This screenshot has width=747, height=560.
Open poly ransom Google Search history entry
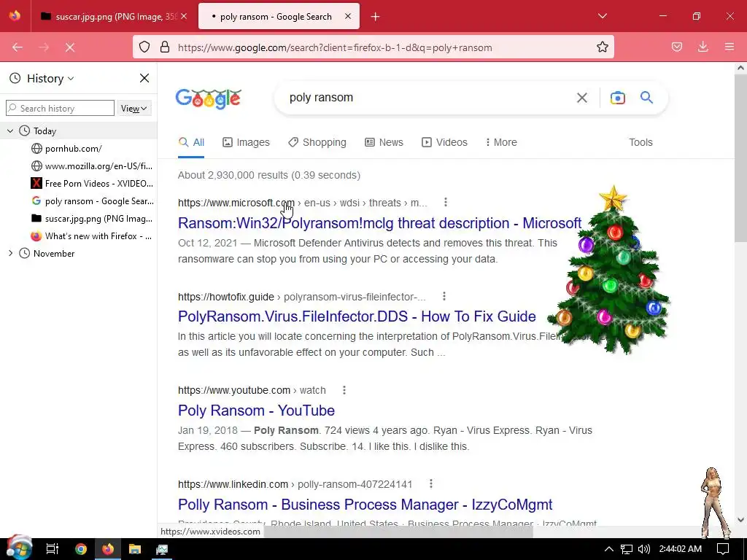tap(93, 201)
